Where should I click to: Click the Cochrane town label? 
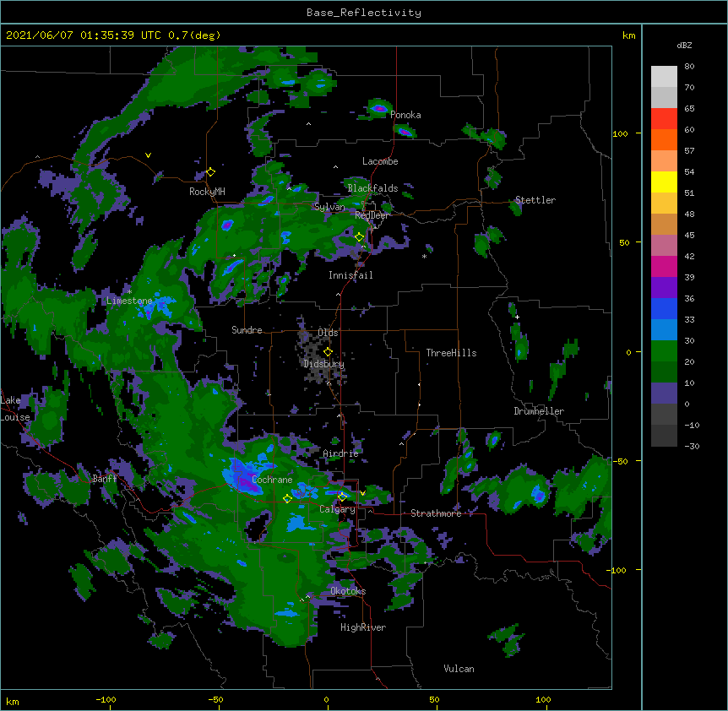(272, 480)
